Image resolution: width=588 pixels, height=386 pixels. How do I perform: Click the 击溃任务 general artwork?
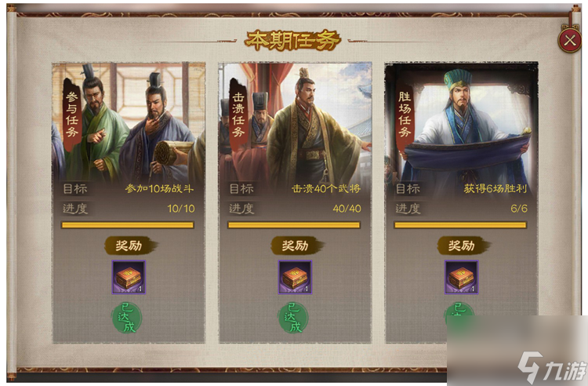[295, 122]
